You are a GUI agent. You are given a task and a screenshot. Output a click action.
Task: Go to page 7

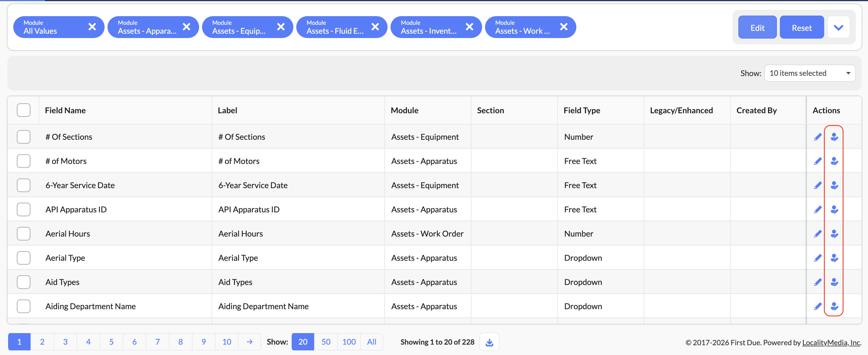coord(157,342)
